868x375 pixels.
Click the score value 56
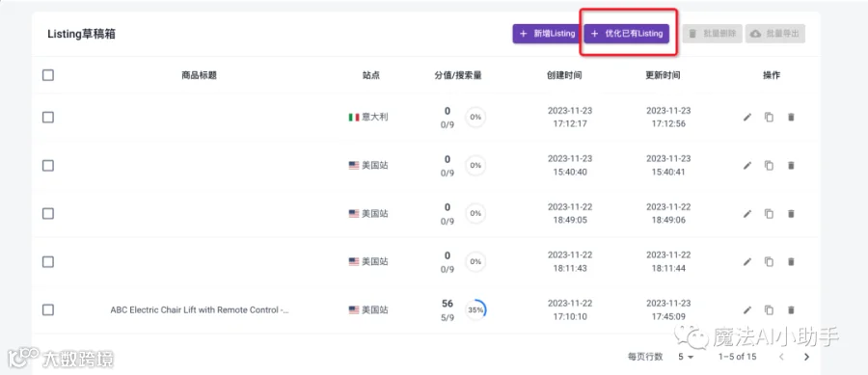[x=448, y=303]
